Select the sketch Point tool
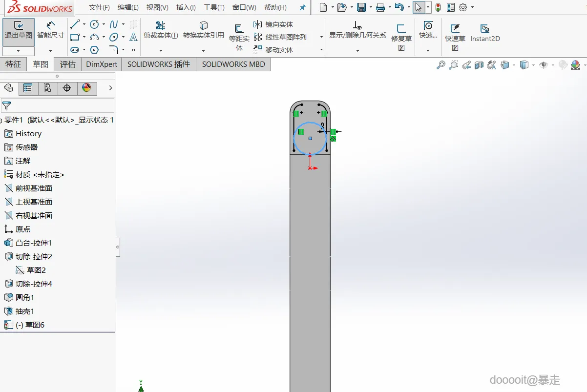587x392 pixels. tap(133, 50)
